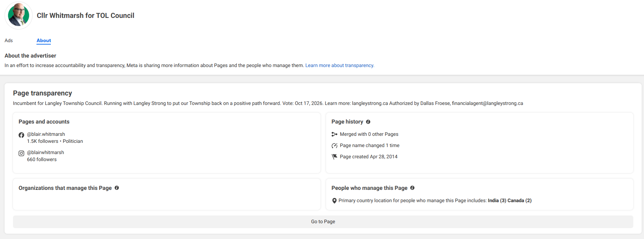Click the Page history heading text

[x=347, y=121]
